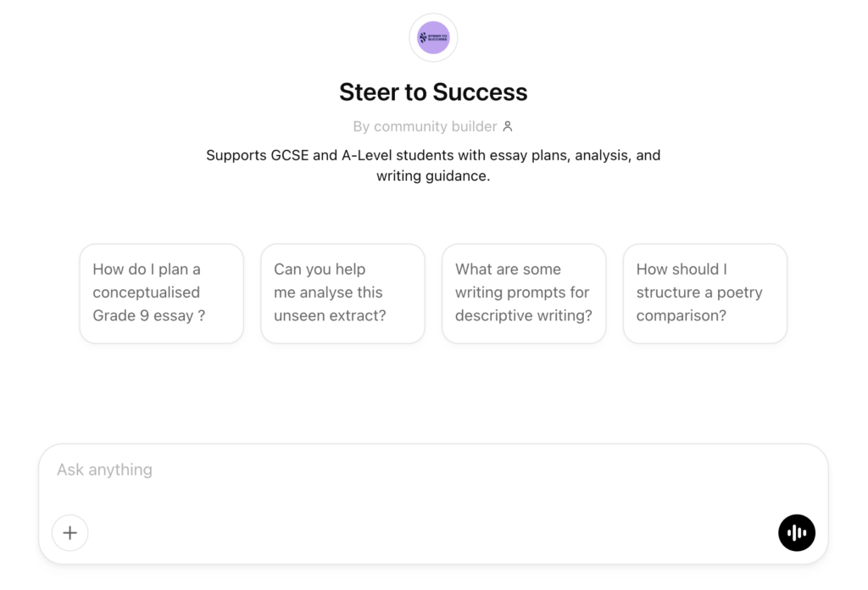Pick the 'writing prompts for descriptive writing' card
The height and width of the screenshot is (590, 868).
coord(524,293)
